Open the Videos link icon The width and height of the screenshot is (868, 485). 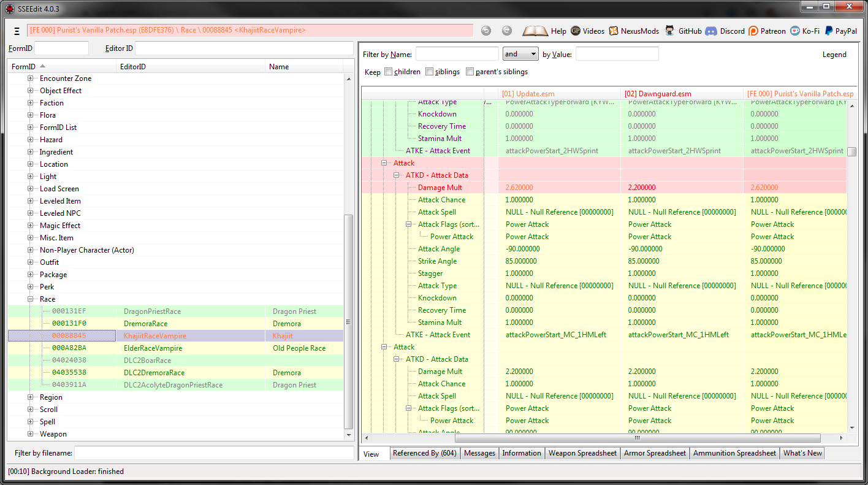click(x=576, y=31)
